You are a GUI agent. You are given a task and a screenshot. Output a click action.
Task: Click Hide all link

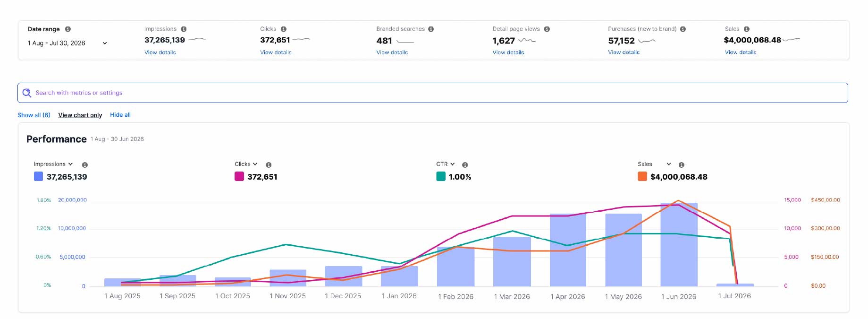click(x=120, y=115)
